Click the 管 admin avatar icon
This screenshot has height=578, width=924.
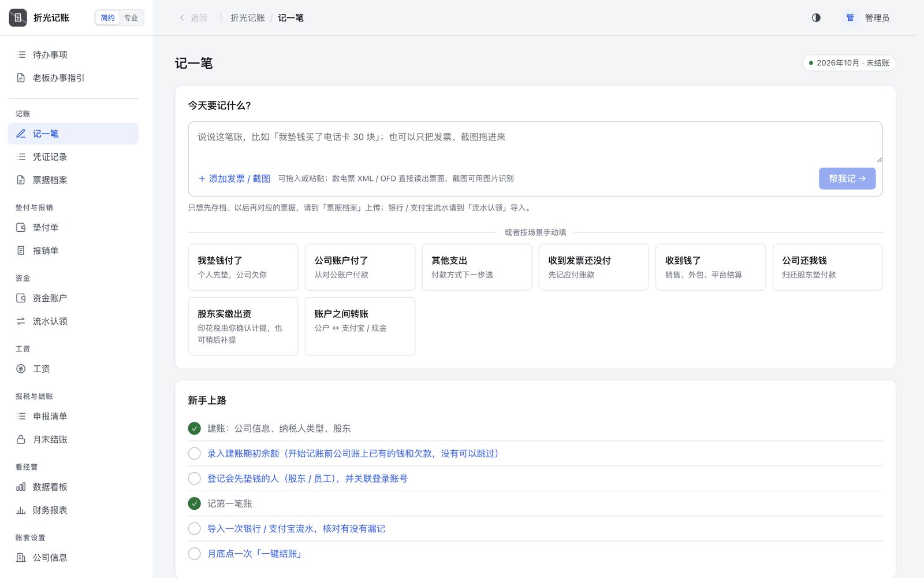pos(850,18)
